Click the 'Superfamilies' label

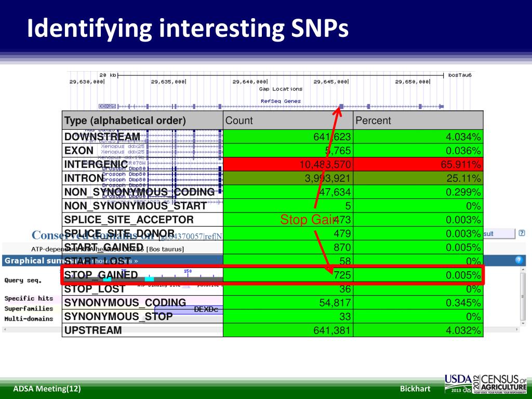29,309
